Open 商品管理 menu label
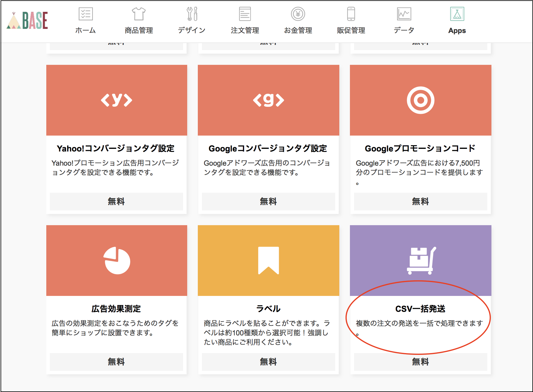The width and height of the screenshot is (533, 392). pyautogui.click(x=139, y=30)
